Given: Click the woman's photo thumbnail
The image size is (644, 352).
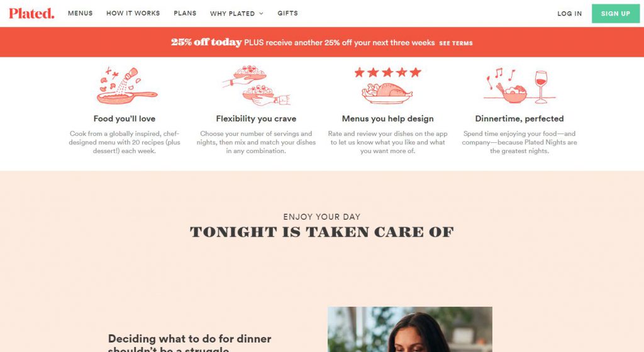Looking at the screenshot, I should pos(410,329).
